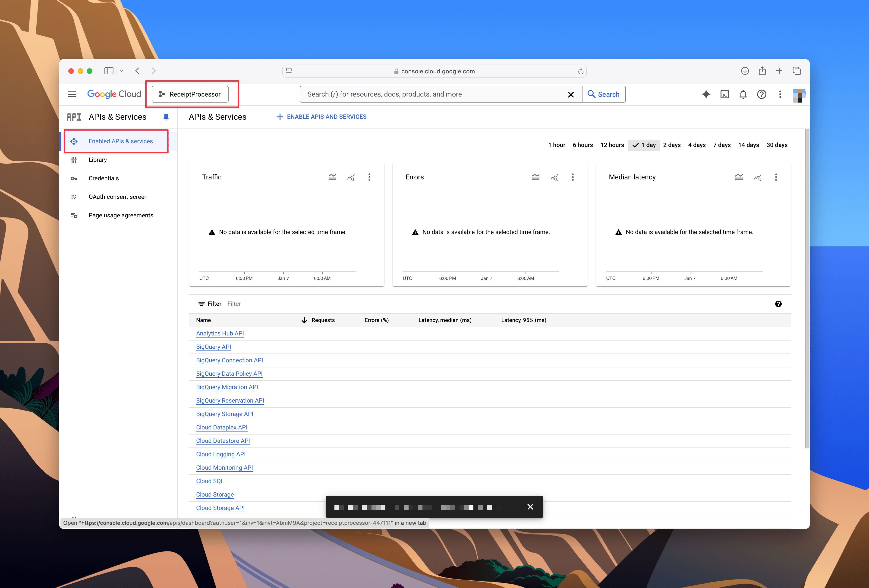Open Metrics Explorer icon on the Traffic chart
The width and height of the screenshot is (869, 588).
coord(351,178)
